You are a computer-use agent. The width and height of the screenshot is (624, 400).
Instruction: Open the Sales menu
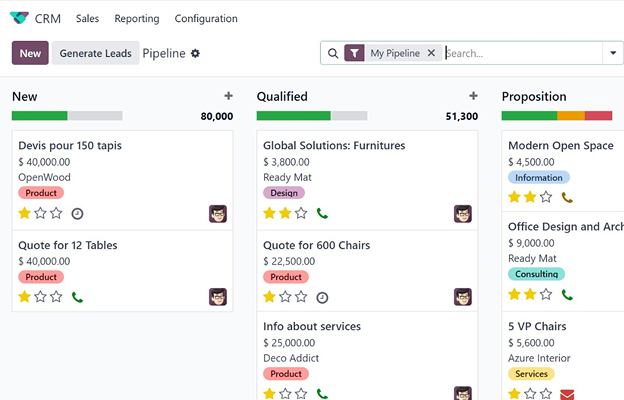87,18
